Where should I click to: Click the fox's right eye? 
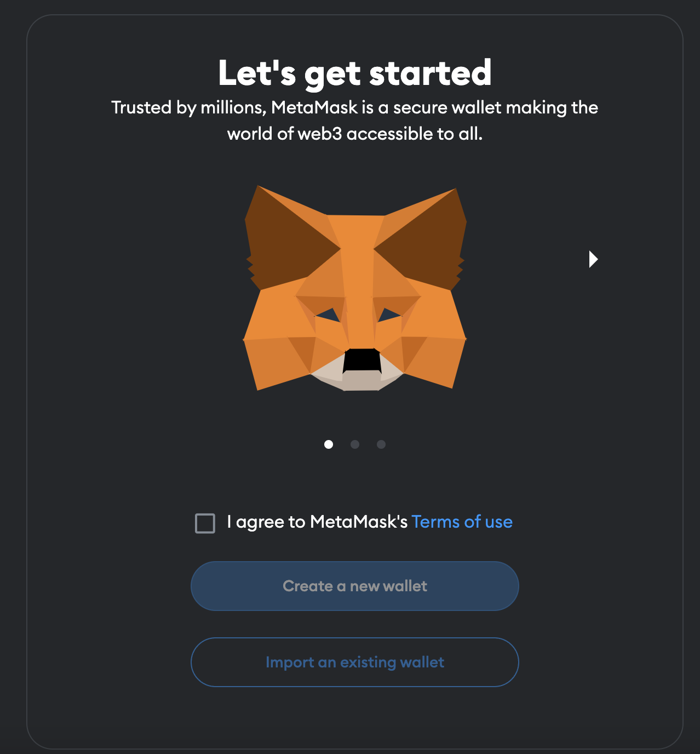389,315
